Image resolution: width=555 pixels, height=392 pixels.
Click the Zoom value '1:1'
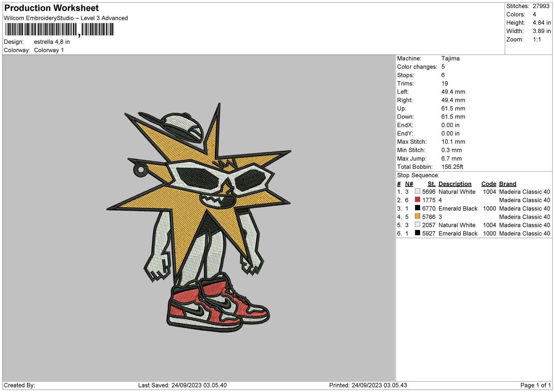click(537, 40)
